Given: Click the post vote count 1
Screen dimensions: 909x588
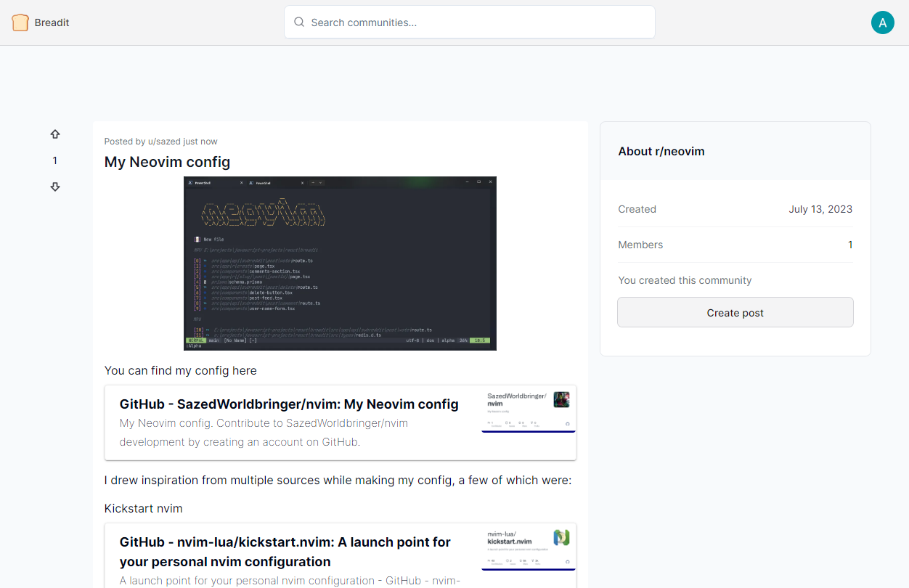Looking at the screenshot, I should point(55,160).
